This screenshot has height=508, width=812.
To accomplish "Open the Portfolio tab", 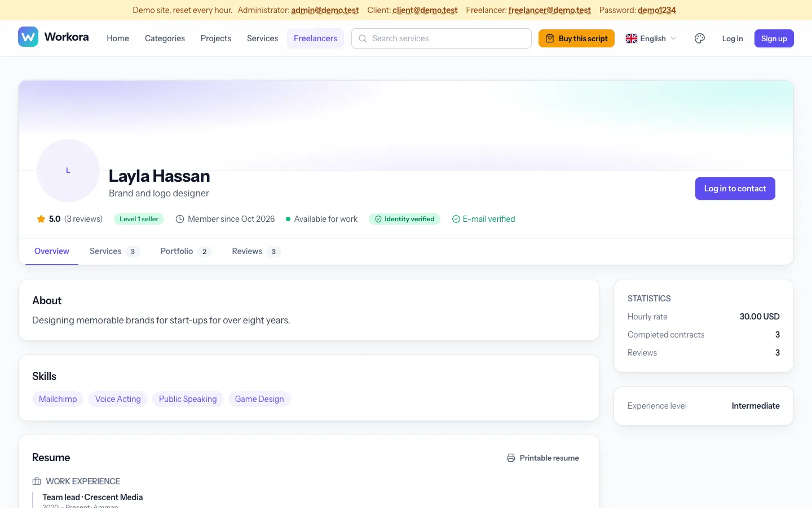I will pos(186,251).
